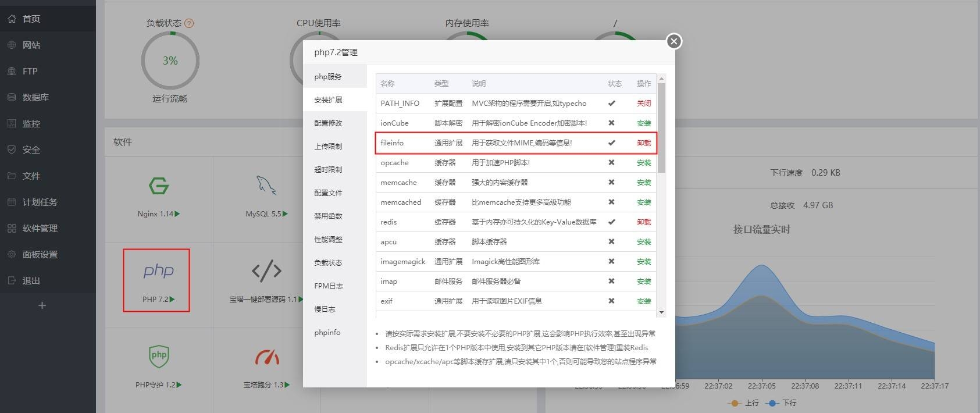The width and height of the screenshot is (980, 413).
Task: Click the scrollbar up arrow in extension list
Action: (661, 78)
